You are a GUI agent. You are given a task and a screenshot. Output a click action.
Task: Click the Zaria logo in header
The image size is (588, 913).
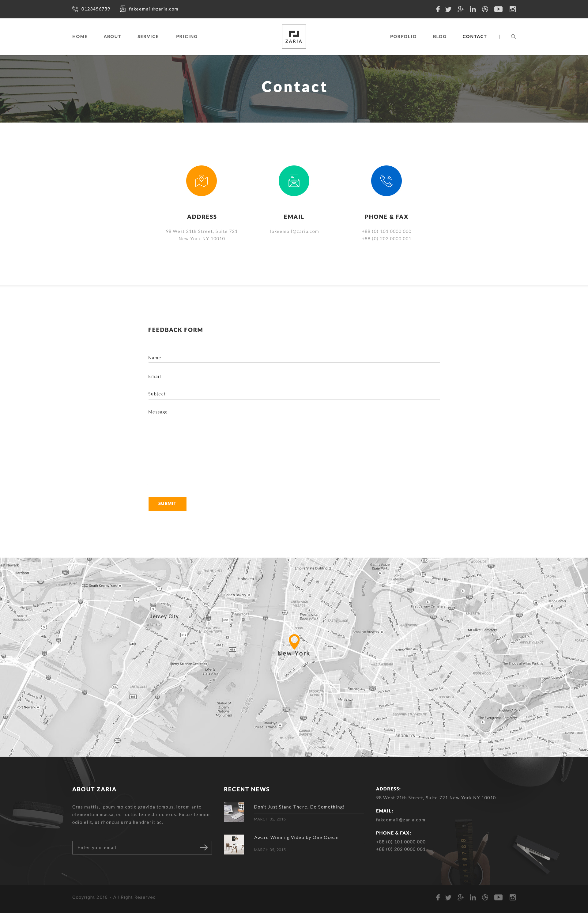click(x=294, y=37)
